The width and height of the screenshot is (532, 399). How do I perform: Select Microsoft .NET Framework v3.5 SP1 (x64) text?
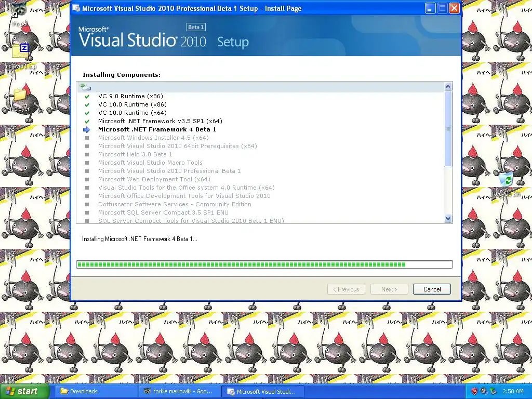(x=160, y=121)
